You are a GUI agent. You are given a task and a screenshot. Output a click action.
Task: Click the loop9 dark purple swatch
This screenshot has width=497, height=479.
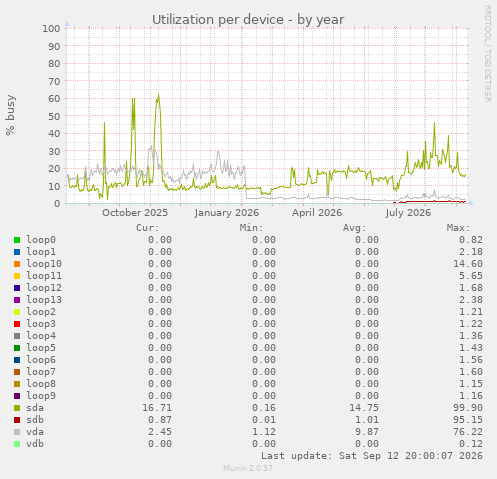pyautogui.click(x=17, y=396)
